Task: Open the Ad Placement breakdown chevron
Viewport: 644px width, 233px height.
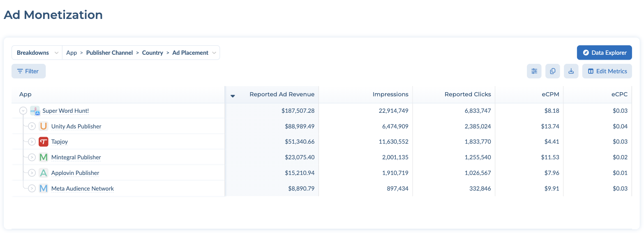Action: 214,53
